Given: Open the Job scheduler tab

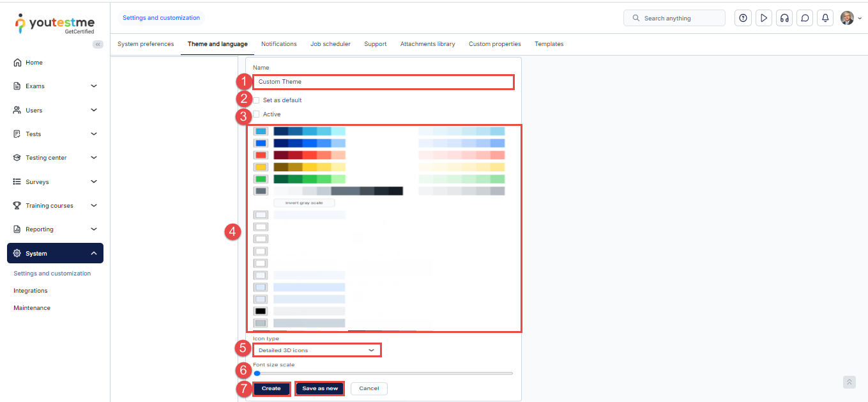Looking at the screenshot, I should pyautogui.click(x=330, y=44).
